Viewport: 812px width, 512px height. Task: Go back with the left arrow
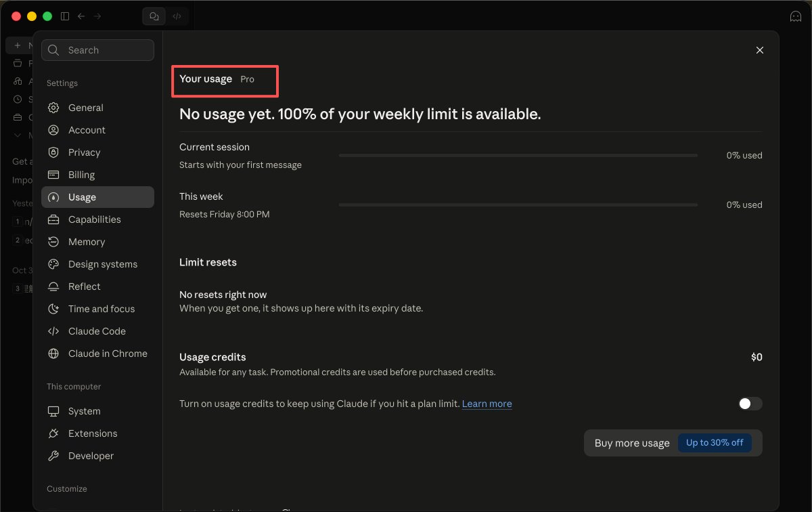point(81,16)
